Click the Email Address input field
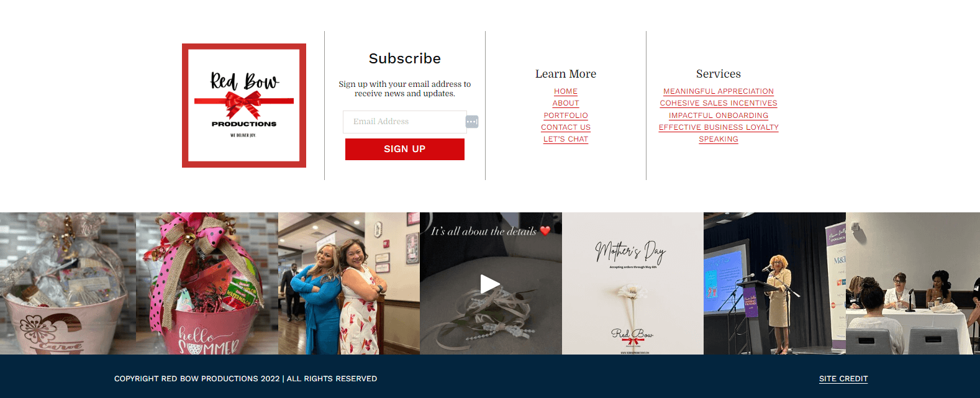980x398 pixels. pyautogui.click(x=405, y=122)
